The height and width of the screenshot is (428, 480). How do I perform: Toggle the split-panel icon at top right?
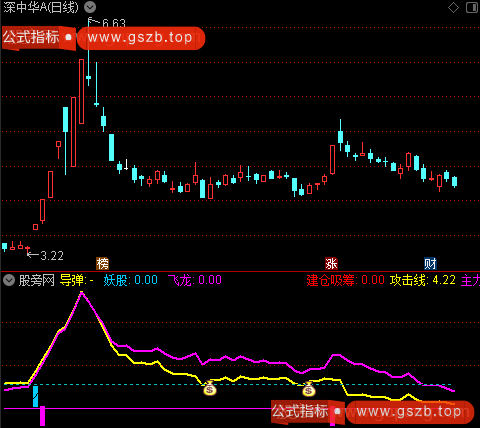pos(472,7)
